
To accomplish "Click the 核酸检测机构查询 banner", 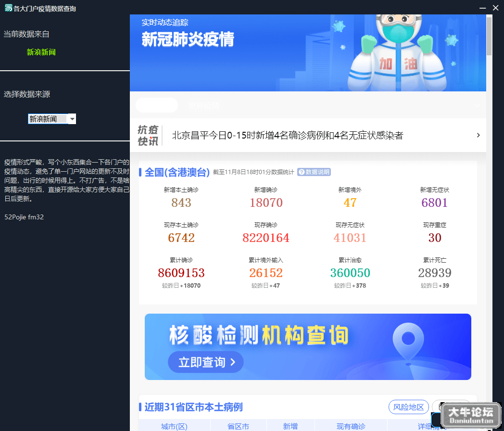I will pos(308,347).
